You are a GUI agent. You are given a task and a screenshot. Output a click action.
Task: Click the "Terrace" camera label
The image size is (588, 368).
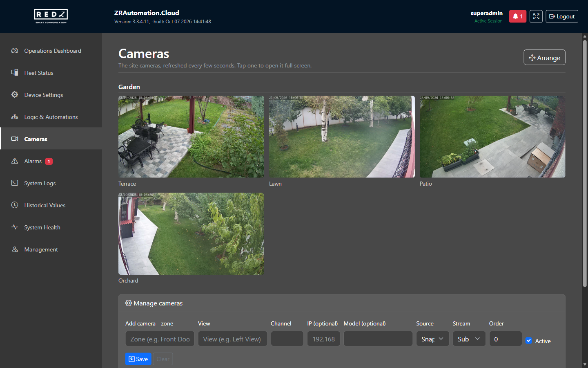(127, 184)
